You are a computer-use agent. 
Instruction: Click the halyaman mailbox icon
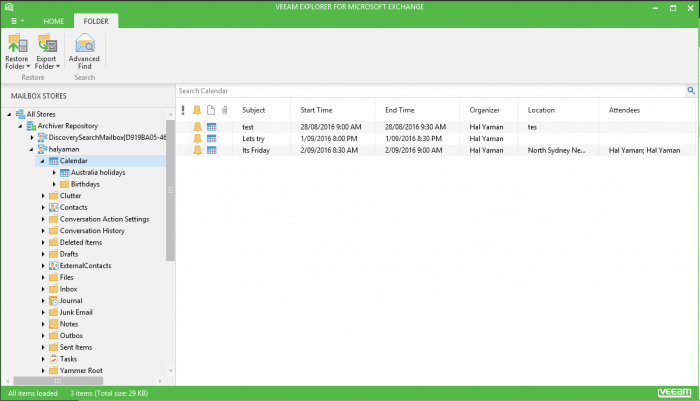[x=42, y=149]
